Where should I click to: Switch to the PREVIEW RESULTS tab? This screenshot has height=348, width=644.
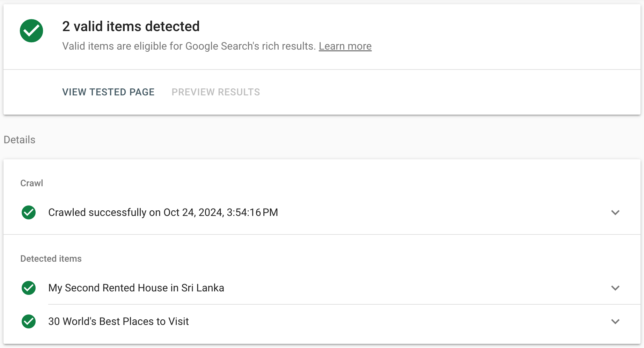pyautogui.click(x=215, y=92)
